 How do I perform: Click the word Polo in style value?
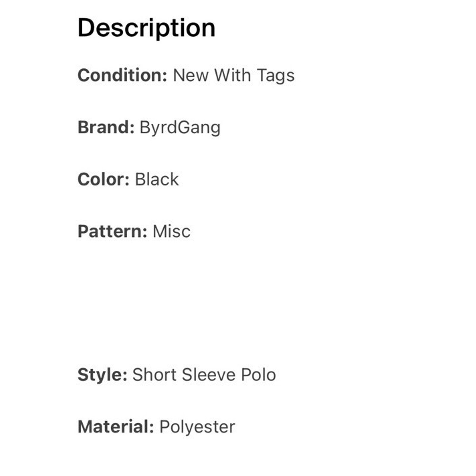click(x=259, y=375)
